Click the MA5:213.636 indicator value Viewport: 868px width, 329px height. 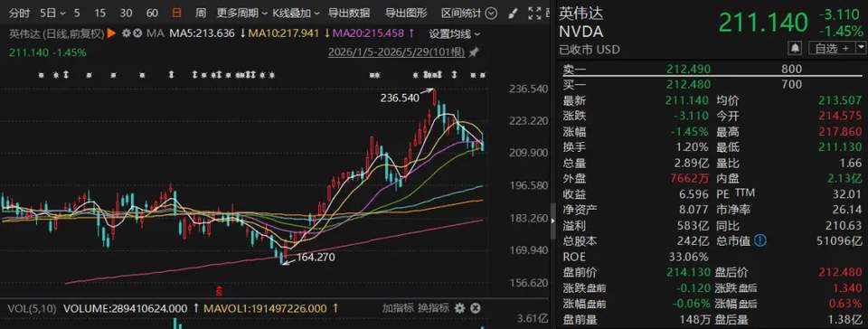point(203,33)
